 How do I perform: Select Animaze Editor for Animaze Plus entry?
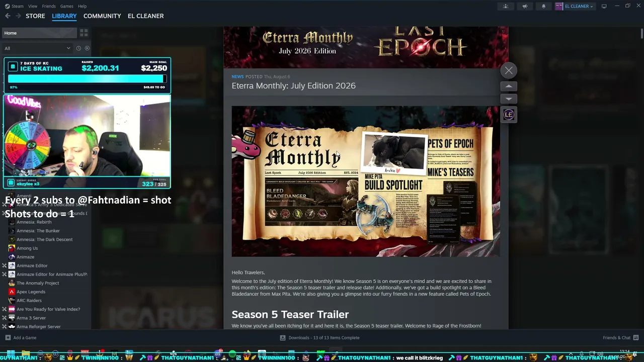tap(52, 275)
